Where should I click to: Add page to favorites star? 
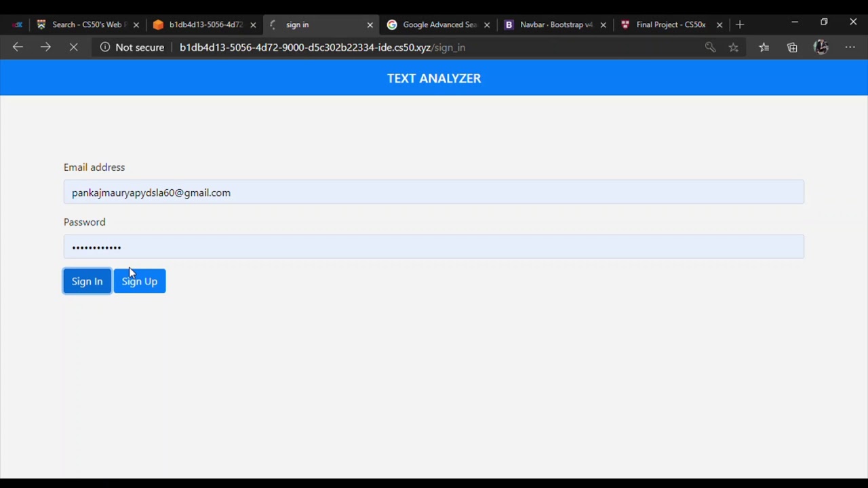[734, 47]
